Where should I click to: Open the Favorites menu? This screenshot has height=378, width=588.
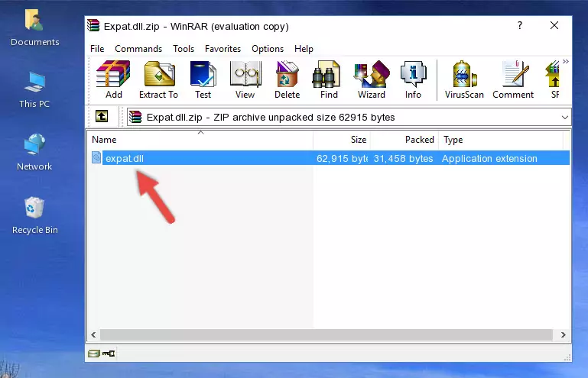click(223, 49)
